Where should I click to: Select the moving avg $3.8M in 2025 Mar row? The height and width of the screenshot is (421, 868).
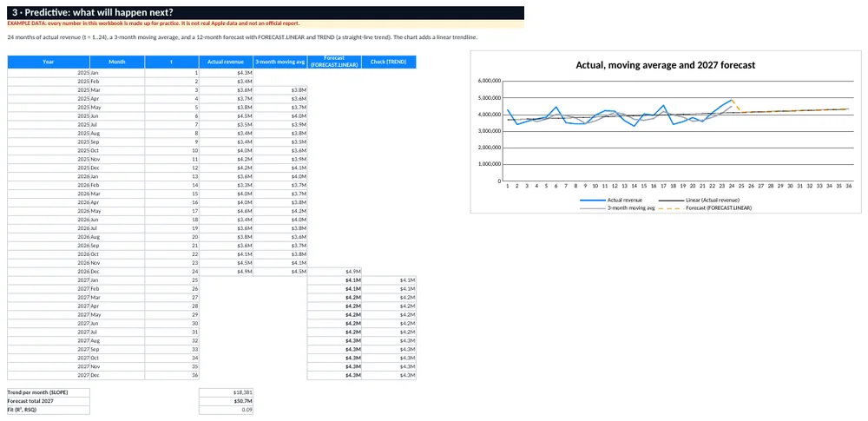coord(280,89)
